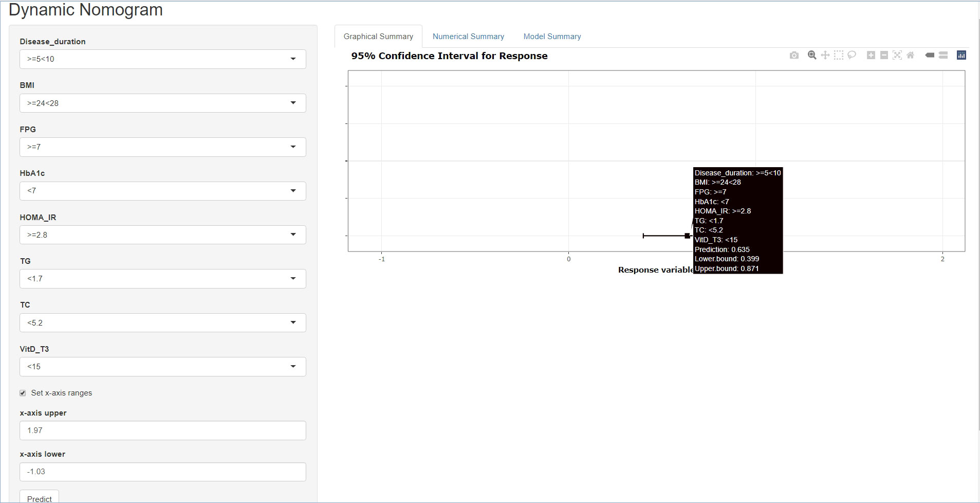
Task: Click the Set x-axis ranges label text
Action: coord(62,393)
